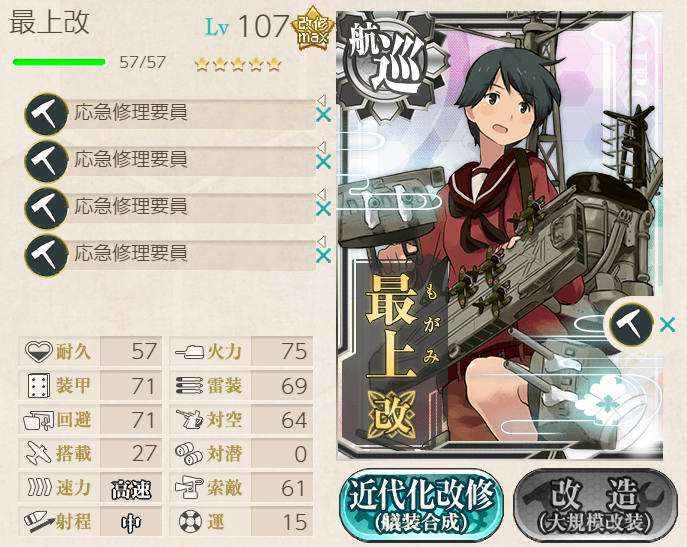Remove the fourth slot item with X

[323, 256]
